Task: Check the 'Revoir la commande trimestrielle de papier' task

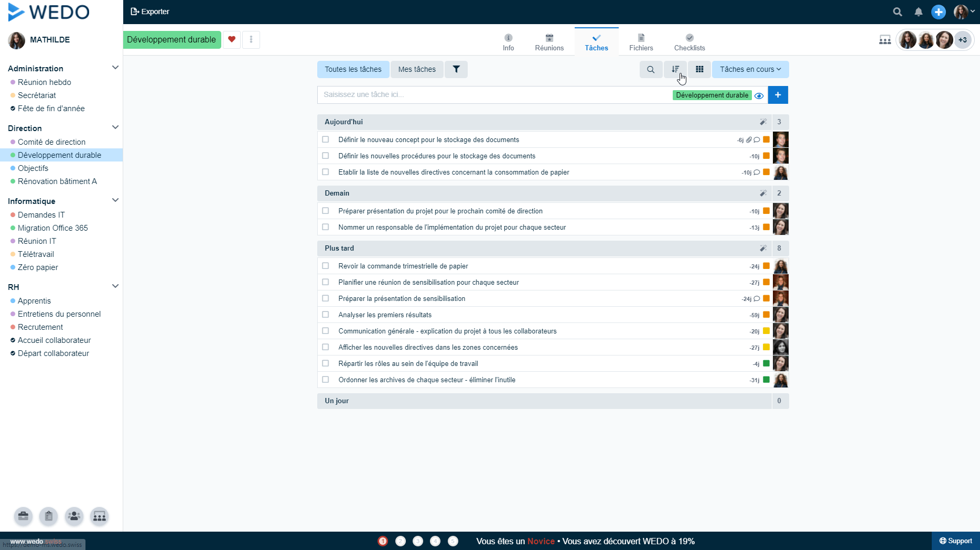Action: [x=326, y=266]
